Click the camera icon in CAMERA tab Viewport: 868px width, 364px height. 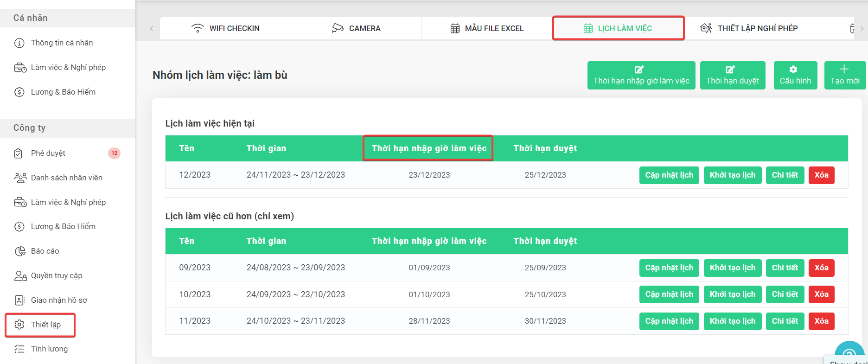click(x=338, y=28)
